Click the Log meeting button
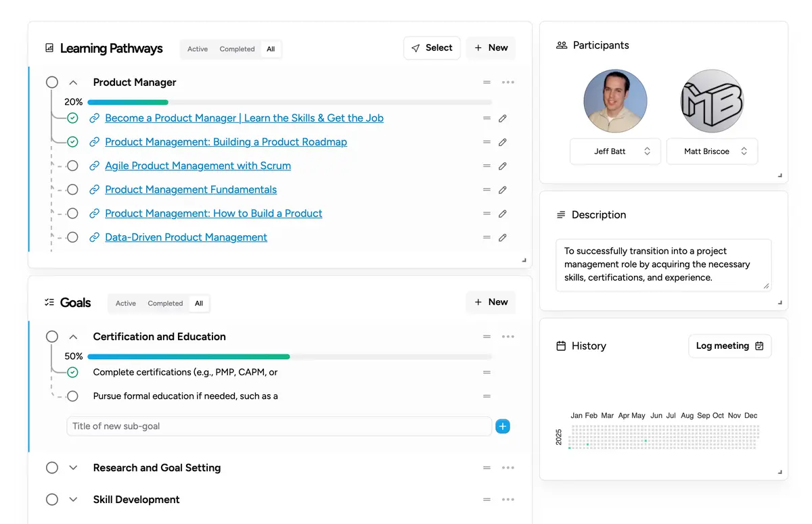Image resolution: width=812 pixels, height=524 pixels. coord(729,346)
